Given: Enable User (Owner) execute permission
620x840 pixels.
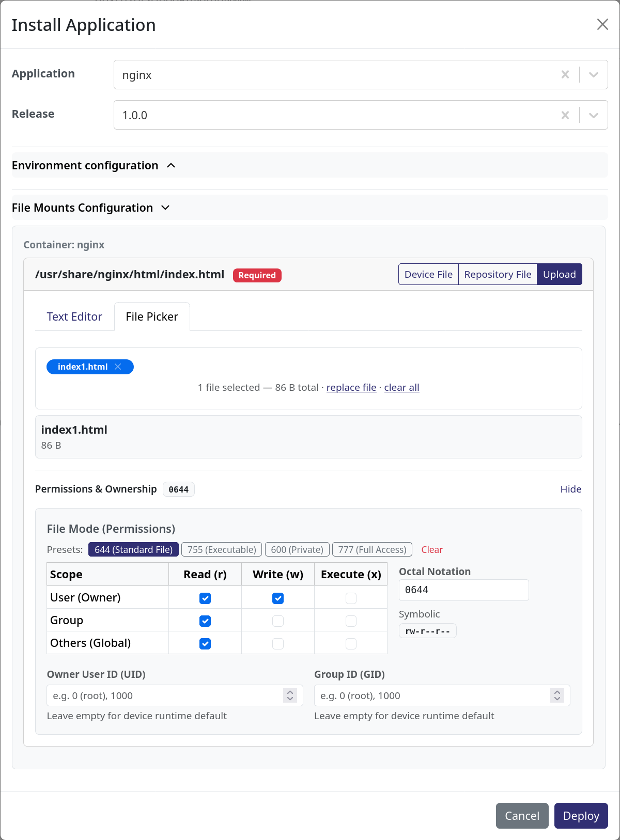Looking at the screenshot, I should pos(351,598).
